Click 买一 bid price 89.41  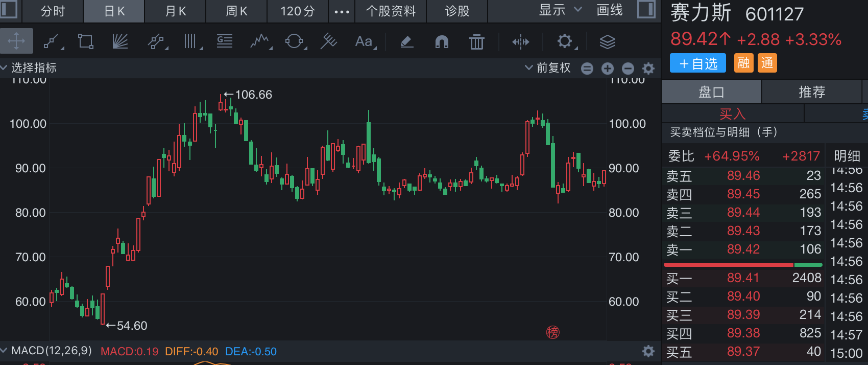click(x=743, y=278)
